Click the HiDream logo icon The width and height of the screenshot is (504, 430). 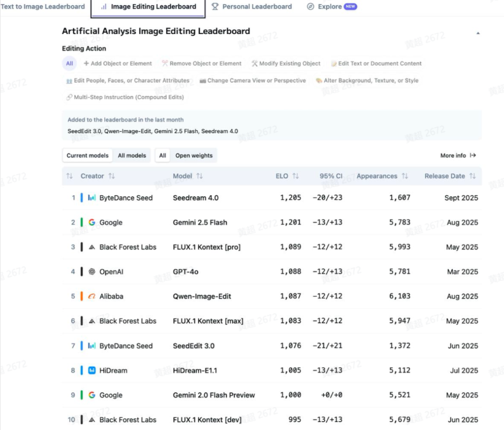point(91,371)
